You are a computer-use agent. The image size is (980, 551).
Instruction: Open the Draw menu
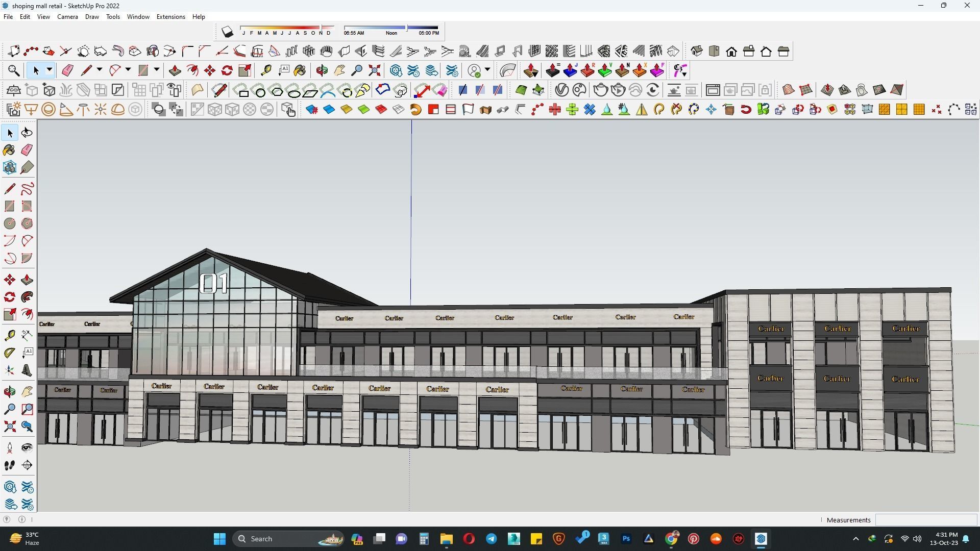(x=92, y=17)
